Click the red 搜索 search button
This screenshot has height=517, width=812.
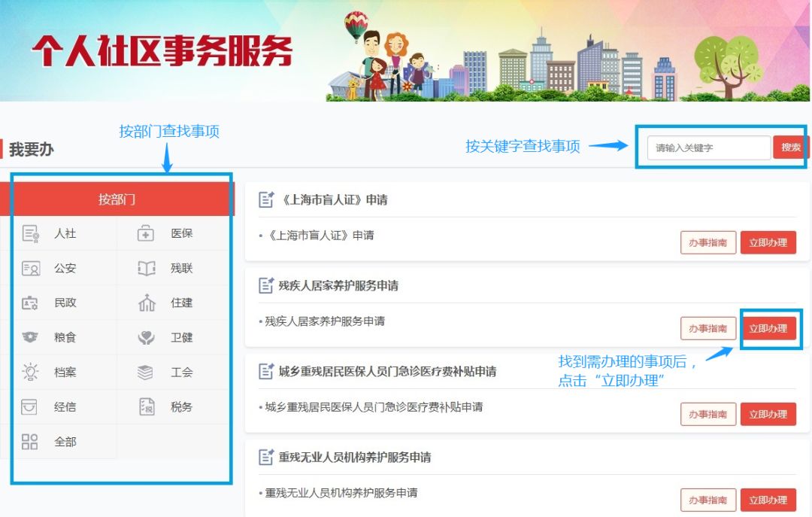(x=790, y=147)
